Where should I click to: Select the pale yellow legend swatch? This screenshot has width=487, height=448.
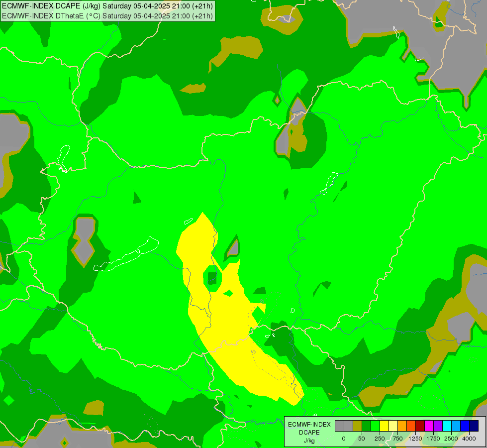click(x=393, y=426)
